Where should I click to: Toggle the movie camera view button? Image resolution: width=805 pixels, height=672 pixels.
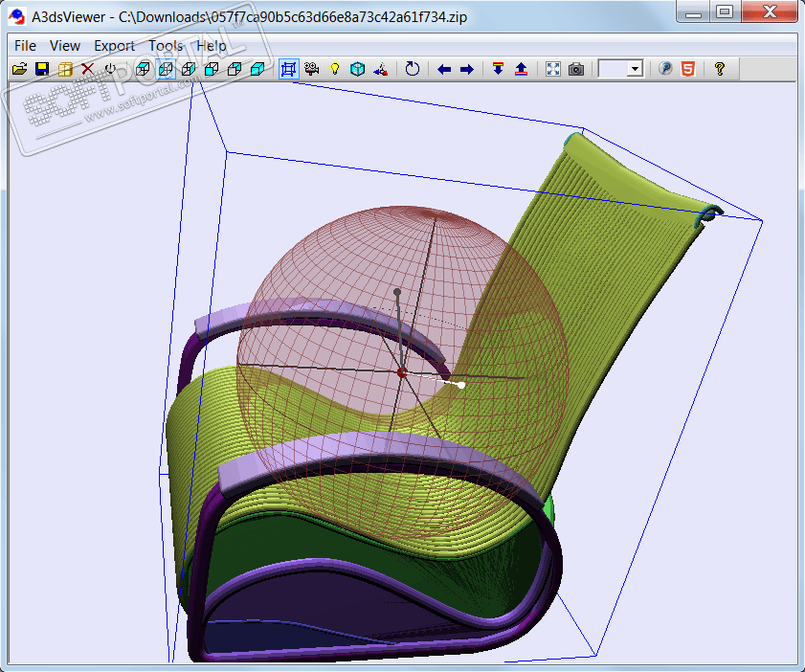coord(312,69)
